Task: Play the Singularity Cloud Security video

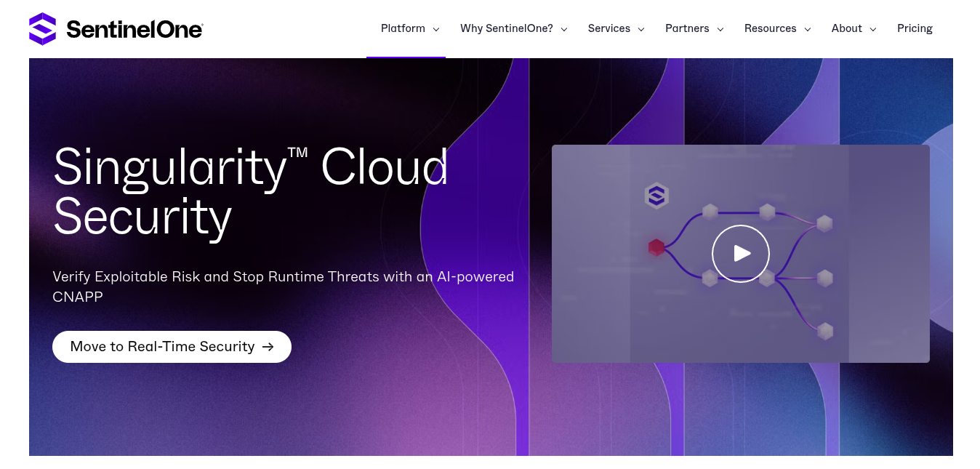Action: [741, 254]
